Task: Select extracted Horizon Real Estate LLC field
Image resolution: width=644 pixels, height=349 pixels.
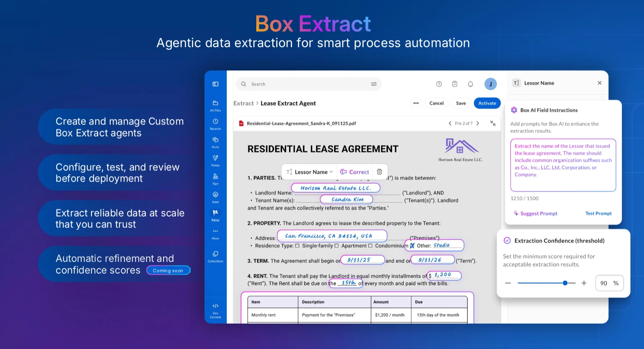Action: (336, 188)
